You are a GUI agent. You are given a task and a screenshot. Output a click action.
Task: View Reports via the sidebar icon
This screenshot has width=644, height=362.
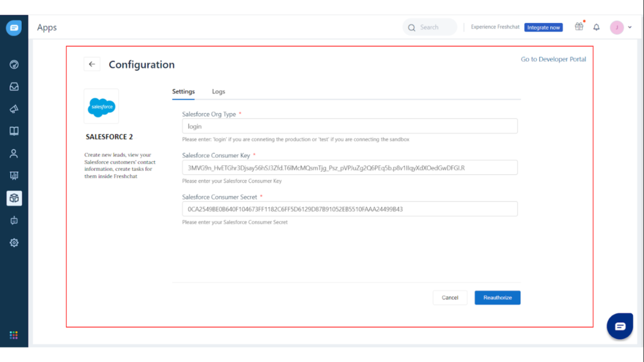[x=14, y=175]
